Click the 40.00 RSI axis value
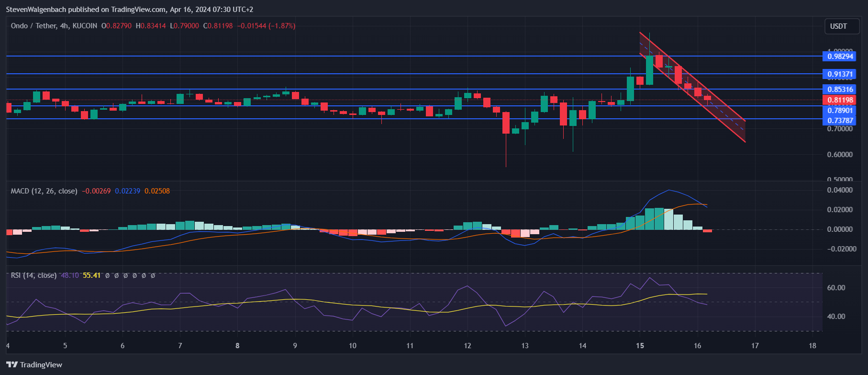 tap(836, 317)
